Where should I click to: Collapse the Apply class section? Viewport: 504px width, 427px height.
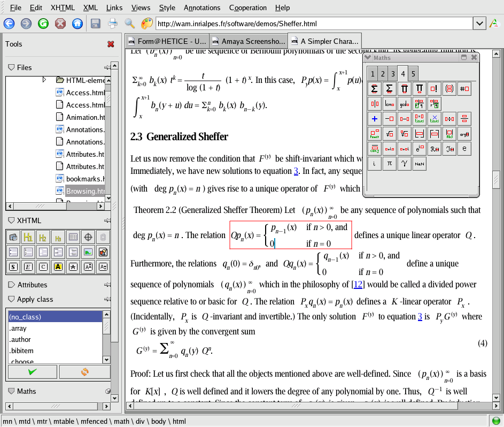11,299
